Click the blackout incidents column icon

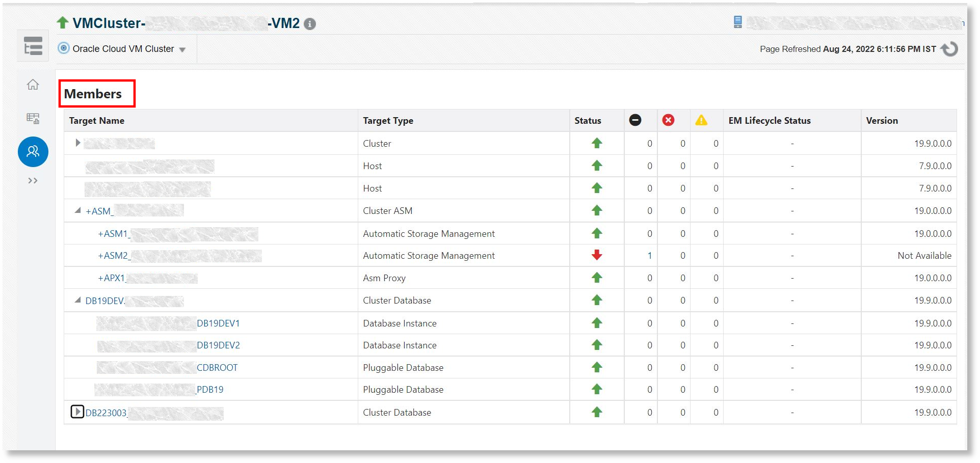(x=635, y=120)
